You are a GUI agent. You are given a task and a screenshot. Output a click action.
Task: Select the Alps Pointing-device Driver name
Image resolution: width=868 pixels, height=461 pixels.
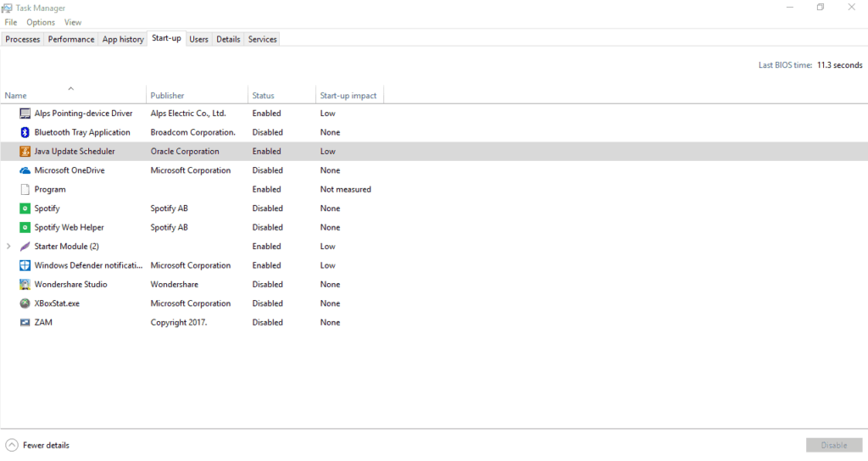[x=84, y=114]
